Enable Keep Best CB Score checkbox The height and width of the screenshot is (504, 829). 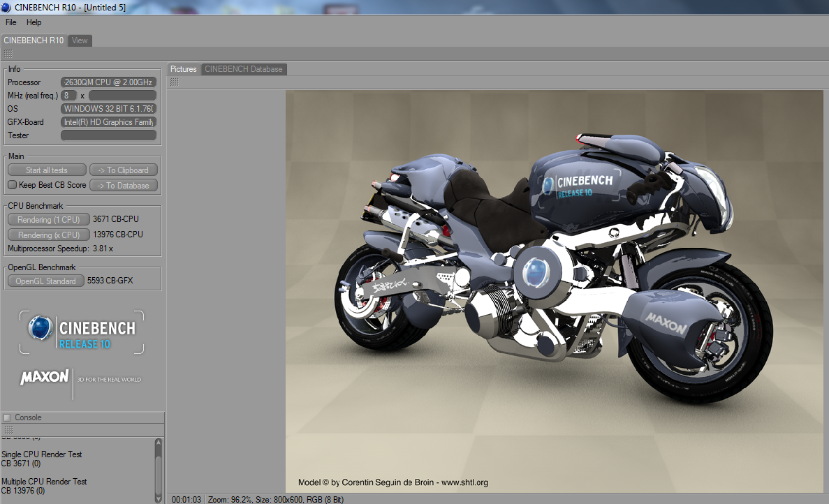click(12, 185)
